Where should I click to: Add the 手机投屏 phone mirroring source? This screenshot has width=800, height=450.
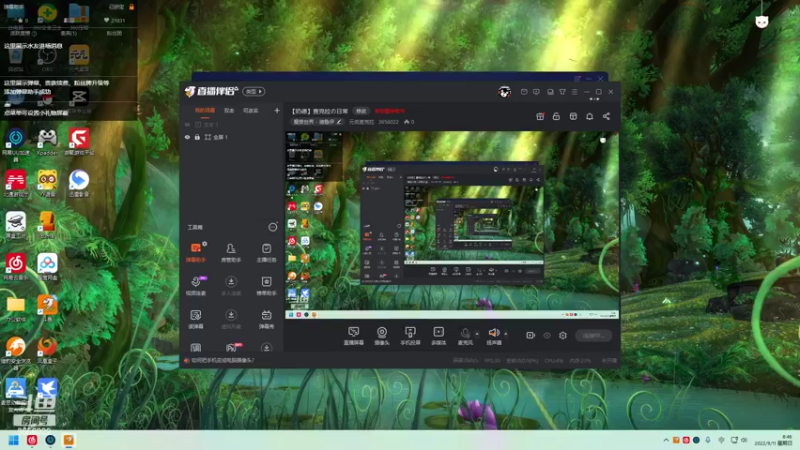410,336
